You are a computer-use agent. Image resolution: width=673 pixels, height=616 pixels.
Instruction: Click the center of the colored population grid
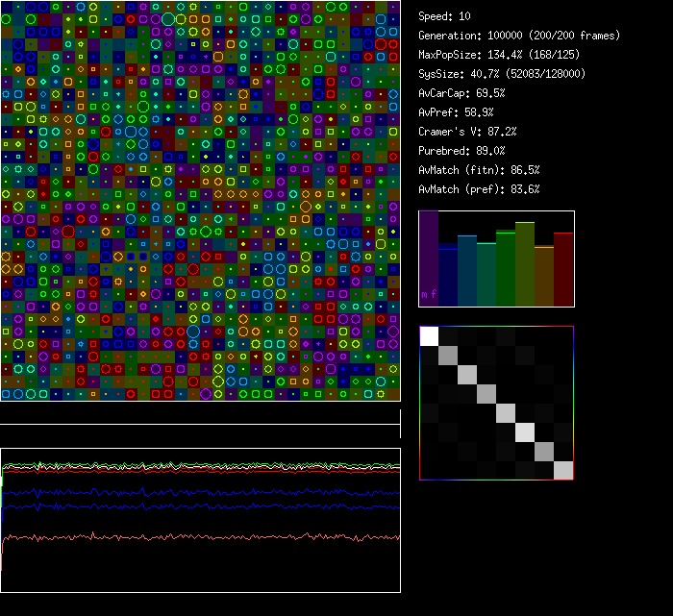[x=200, y=200]
